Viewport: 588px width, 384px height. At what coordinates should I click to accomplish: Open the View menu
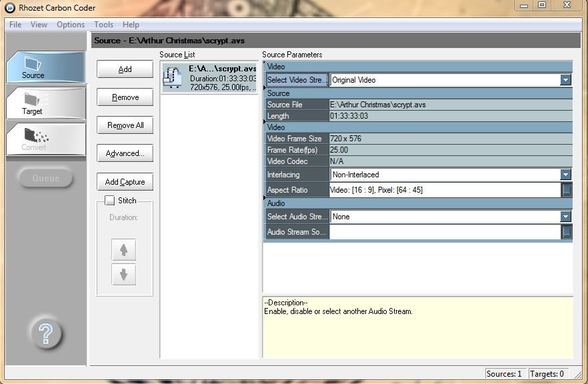(39, 25)
